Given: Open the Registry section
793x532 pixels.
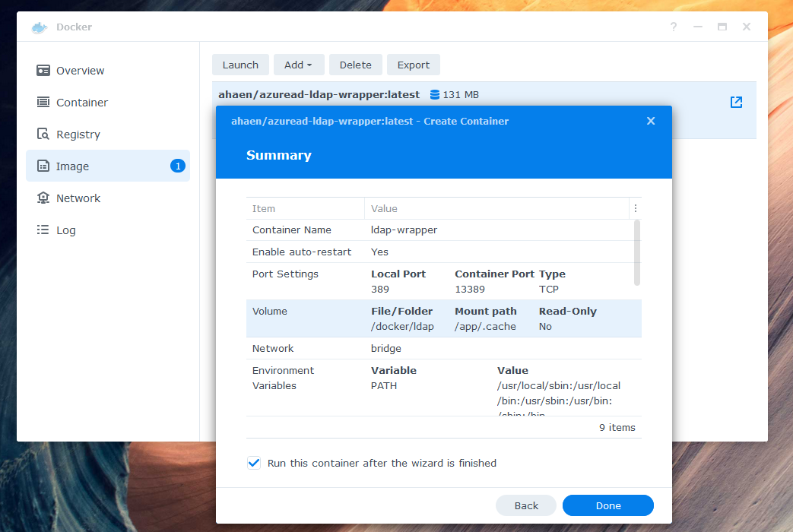Looking at the screenshot, I should pyautogui.click(x=108, y=134).
